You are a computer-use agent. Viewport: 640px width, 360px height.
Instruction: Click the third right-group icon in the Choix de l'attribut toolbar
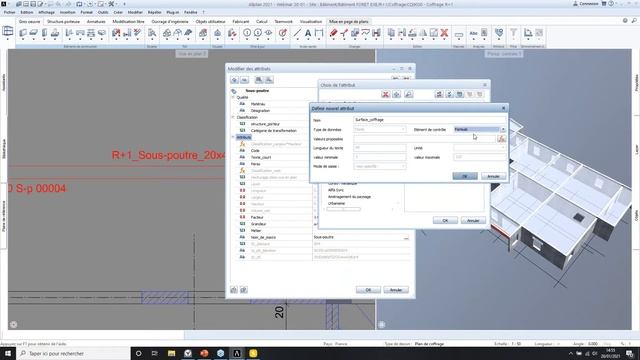click(460, 95)
